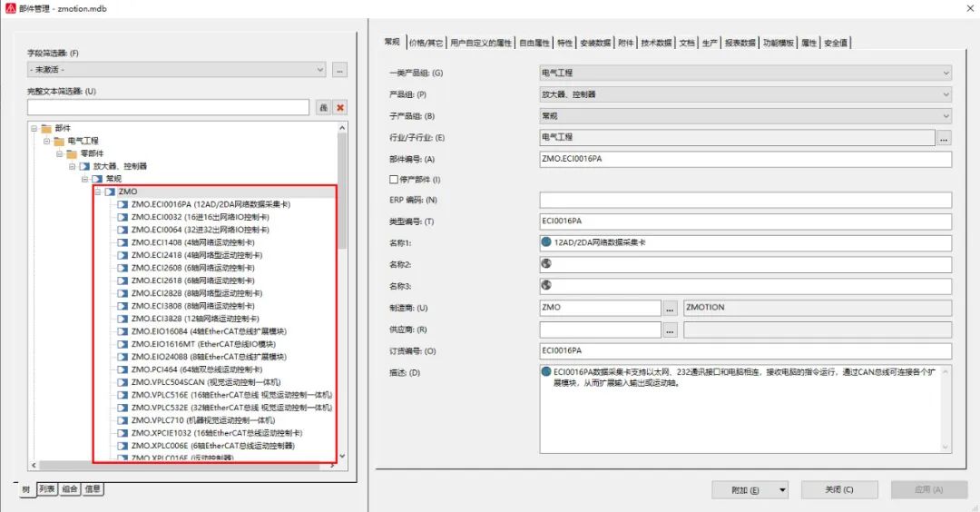The width and height of the screenshot is (980, 512).
Task: Switch to the 用户自定义的属性 tab
Action: (481, 43)
